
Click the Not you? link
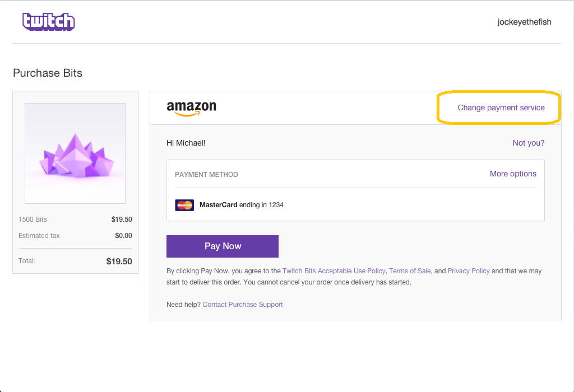[528, 143]
